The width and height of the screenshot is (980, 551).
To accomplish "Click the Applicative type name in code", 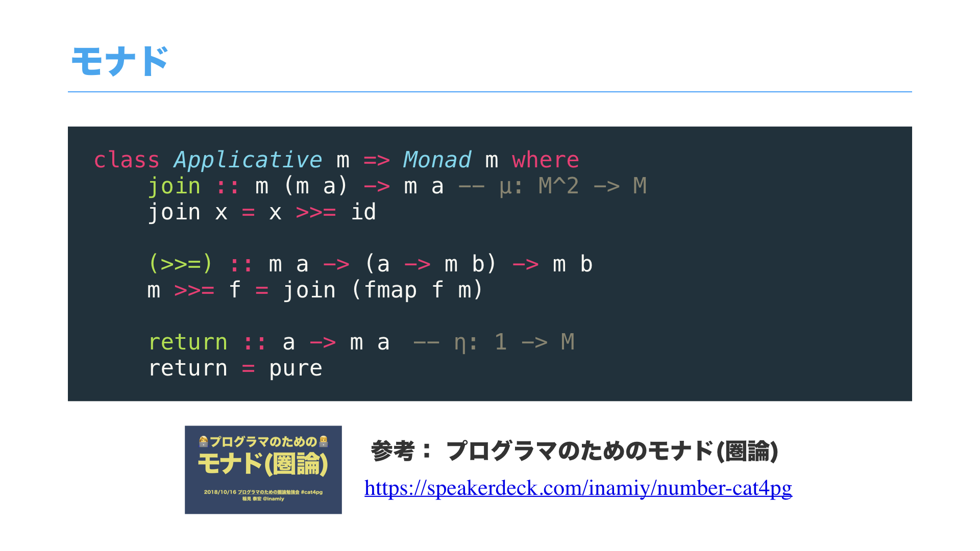I will [x=247, y=159].
